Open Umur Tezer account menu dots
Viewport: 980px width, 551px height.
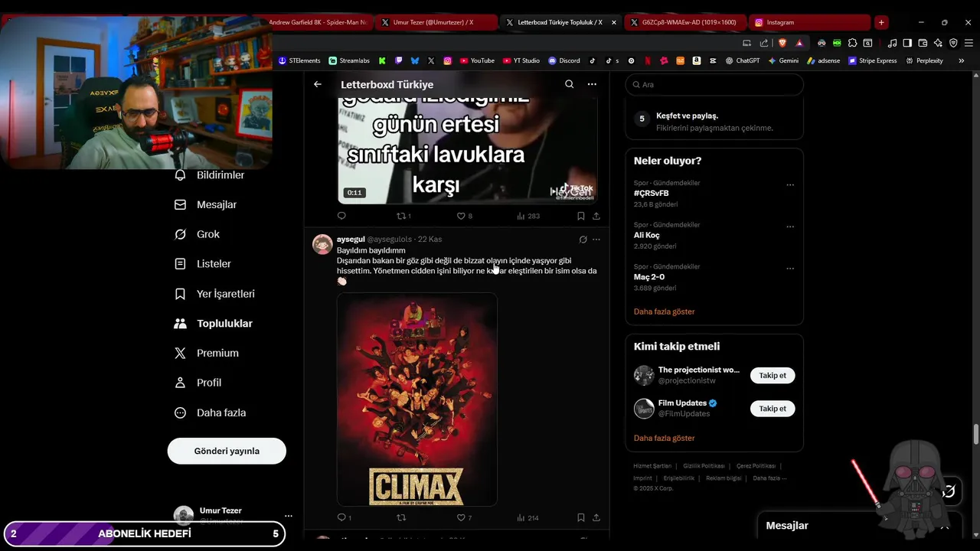288,516
